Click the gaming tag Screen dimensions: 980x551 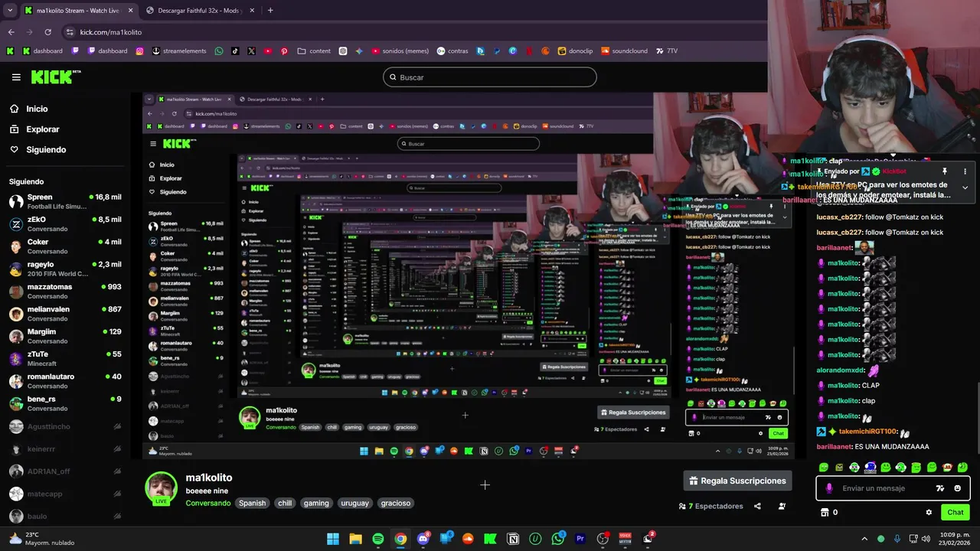[315, 503]
